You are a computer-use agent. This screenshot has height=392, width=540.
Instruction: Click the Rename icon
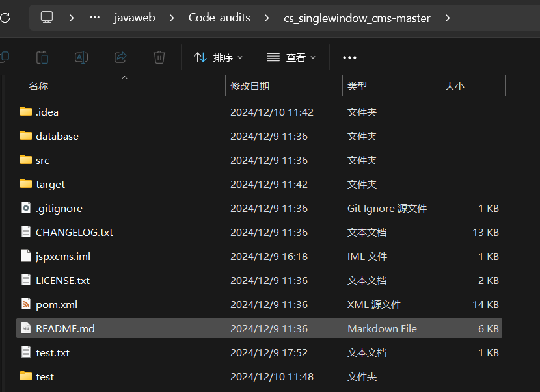click(x=81, y=57)
